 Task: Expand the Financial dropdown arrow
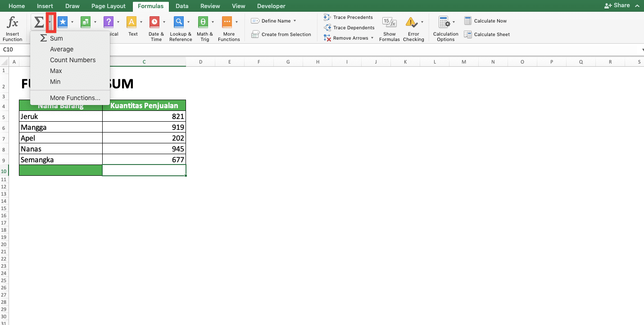(x=95, y=22)
